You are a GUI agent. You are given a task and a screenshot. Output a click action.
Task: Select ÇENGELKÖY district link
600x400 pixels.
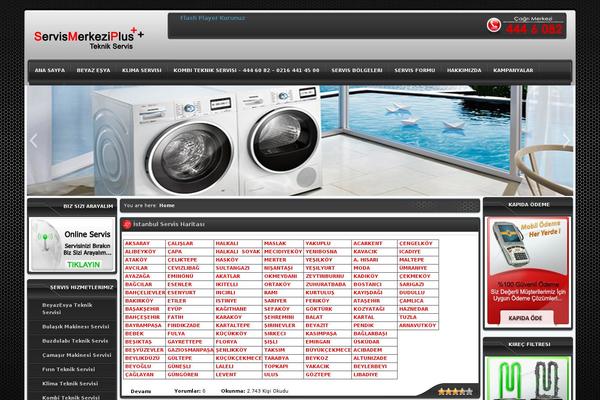pos(416,243)
